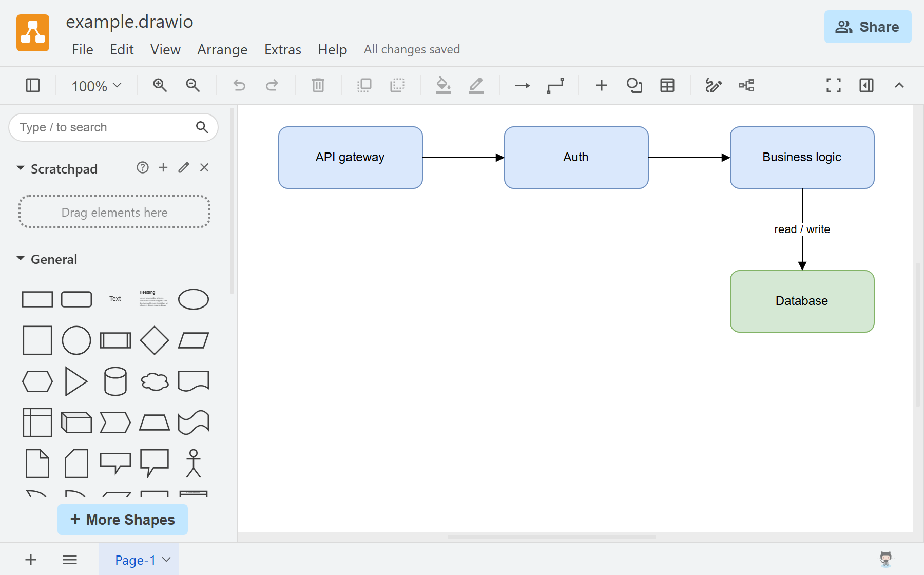Select the freehand drawing tool
This screenshot has width=924, height=575.
(714, 85)
